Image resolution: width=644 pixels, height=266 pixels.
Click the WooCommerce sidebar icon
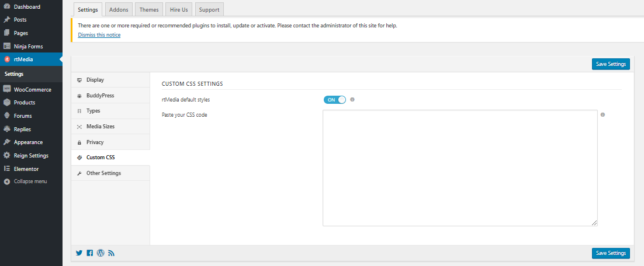(x=7, y=89)
